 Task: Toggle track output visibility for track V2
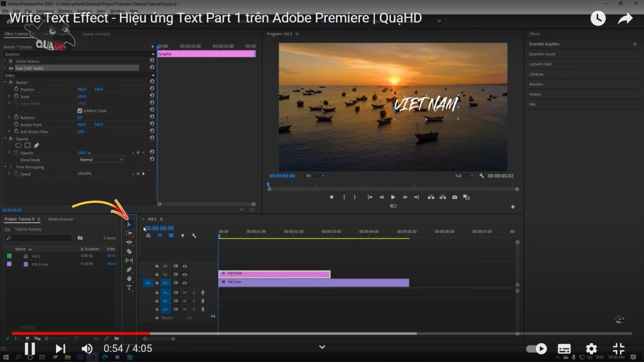pos(185,275)
